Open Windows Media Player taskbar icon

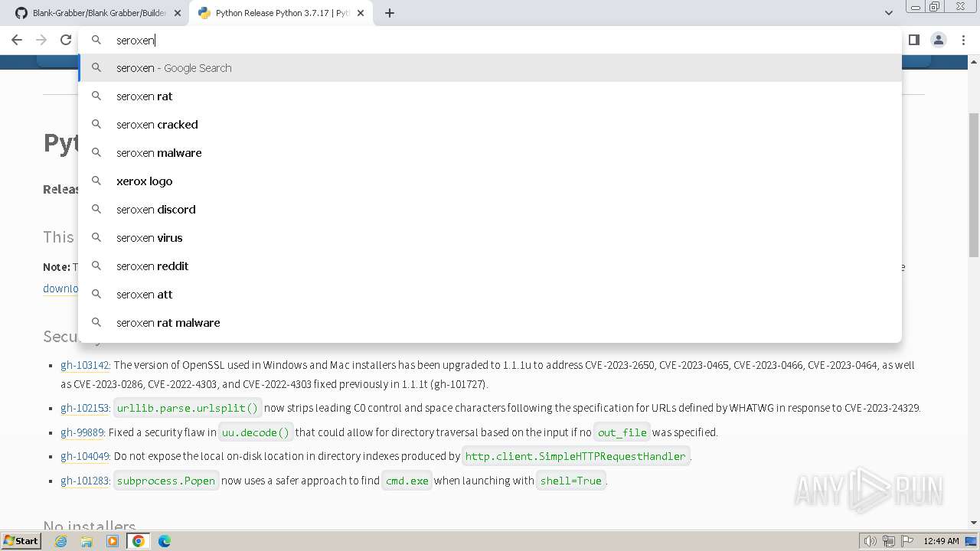(x=113, y=541)
